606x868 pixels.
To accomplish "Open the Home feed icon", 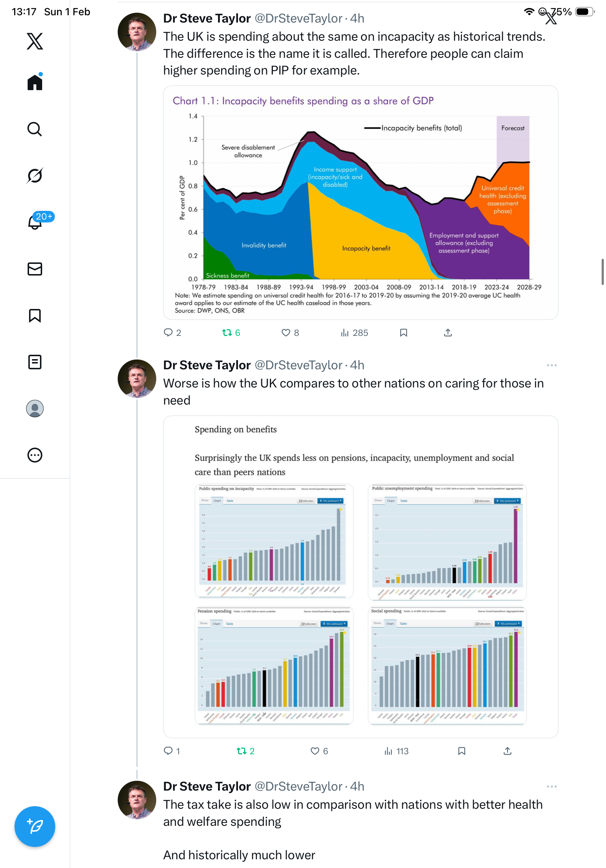I will (x=35, y=83).
